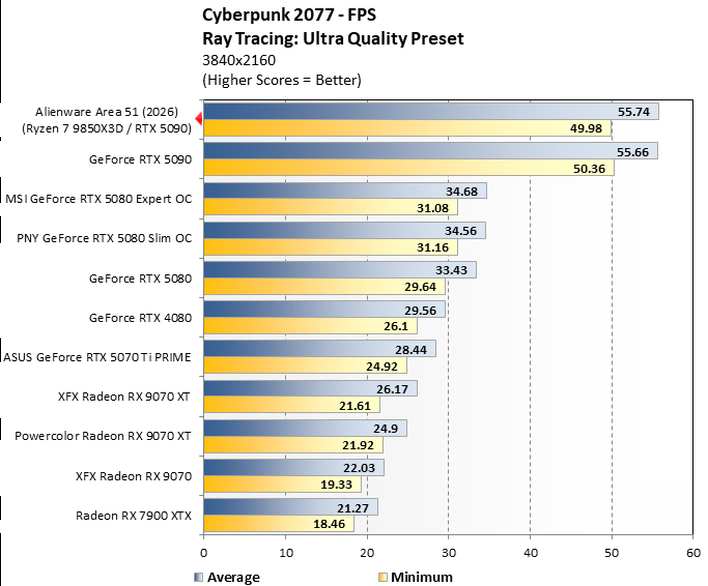Click the 24.9 average value

pos(386,428)
